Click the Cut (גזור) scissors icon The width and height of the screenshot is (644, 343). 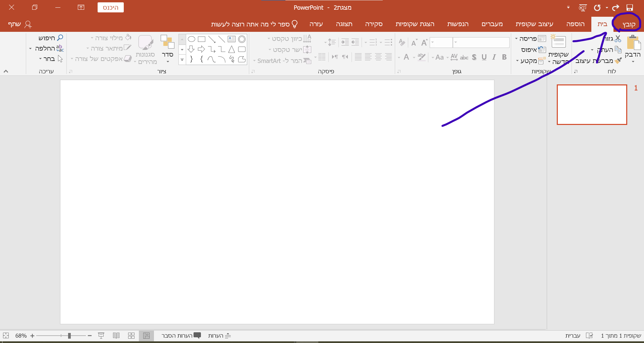point(618,39)
